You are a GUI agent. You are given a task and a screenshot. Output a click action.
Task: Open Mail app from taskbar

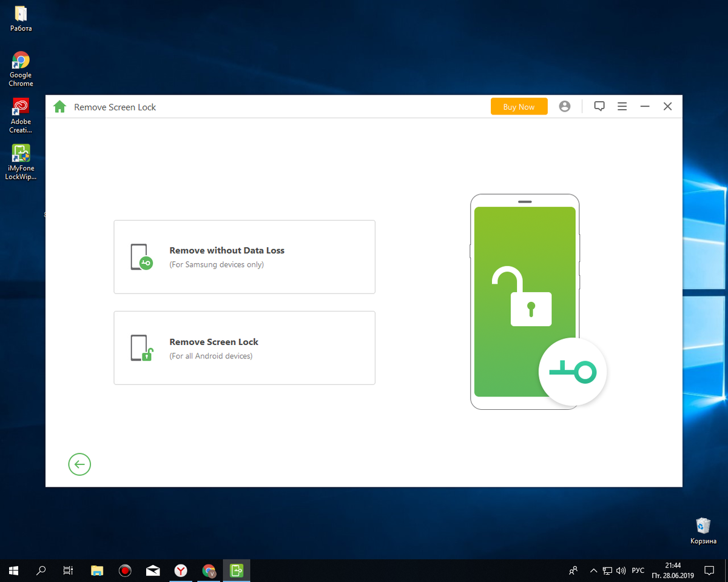coord(153,570)
